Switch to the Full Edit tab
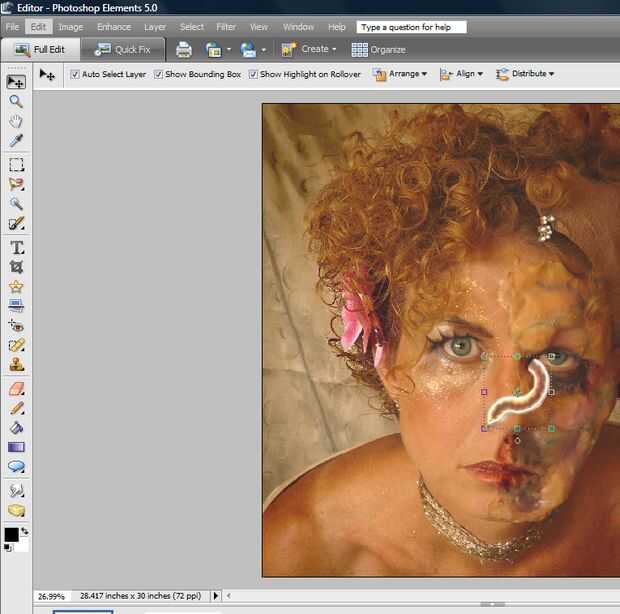Image resolution: width=620 pixels, height=614 pixels. coord(40,50)
